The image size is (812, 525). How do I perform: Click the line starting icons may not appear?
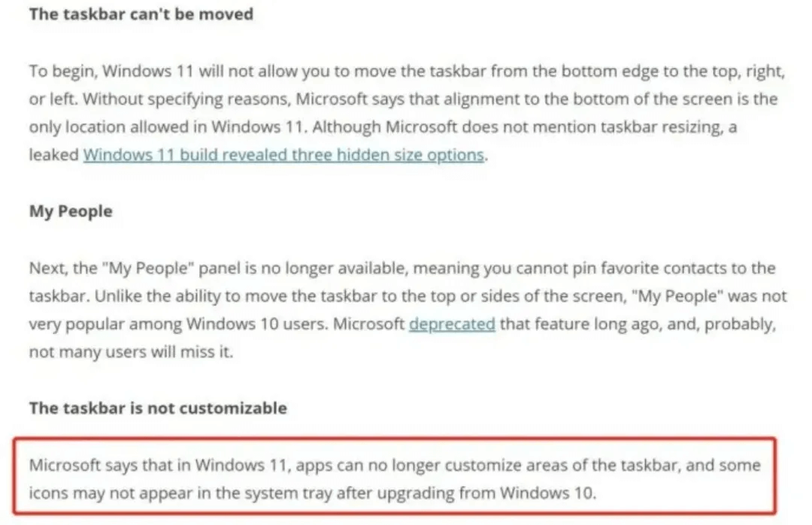313,493
